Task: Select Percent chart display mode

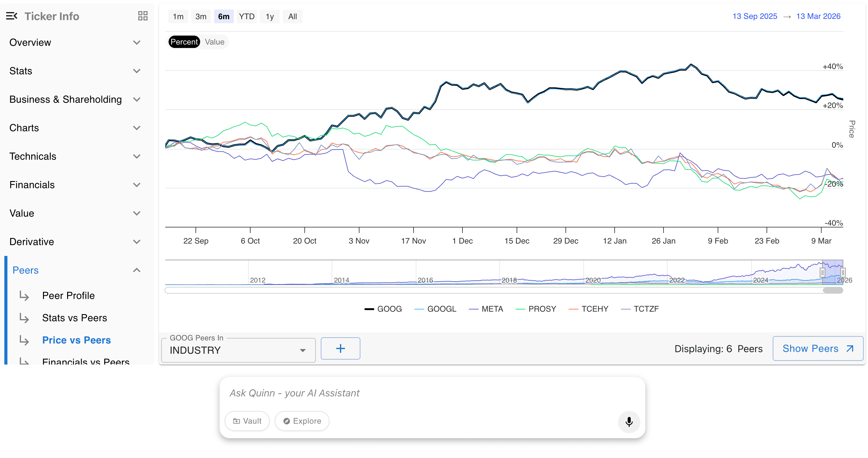Action: (x=184, y=42)
